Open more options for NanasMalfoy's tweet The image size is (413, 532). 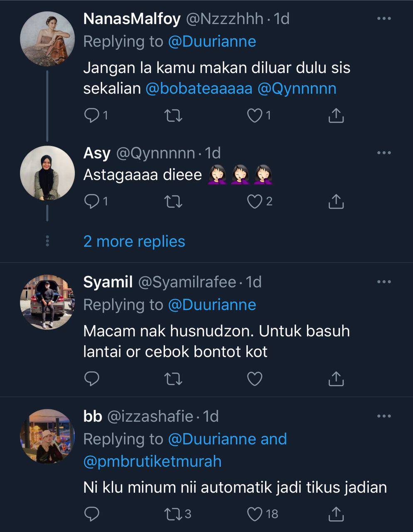click(x=383, y=19)
